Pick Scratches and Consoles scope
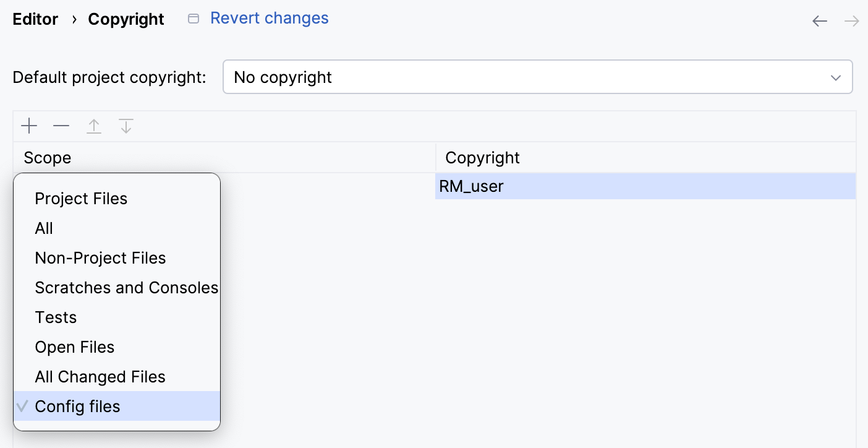Image resolution: width=868 pixels, height=448 pixels. (x=126, y=288)
